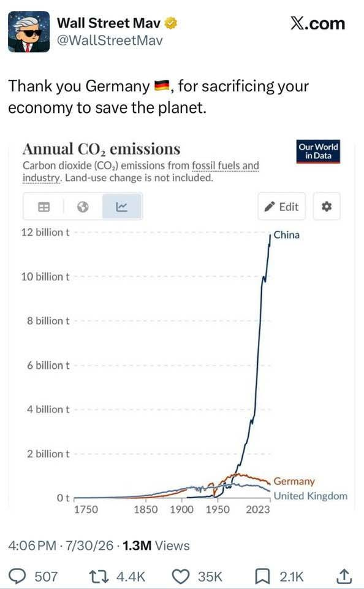Image resolution: width=364 pixels, height=589 pixels.
Task: Click the X.com logo
Action: click(317, 23)
